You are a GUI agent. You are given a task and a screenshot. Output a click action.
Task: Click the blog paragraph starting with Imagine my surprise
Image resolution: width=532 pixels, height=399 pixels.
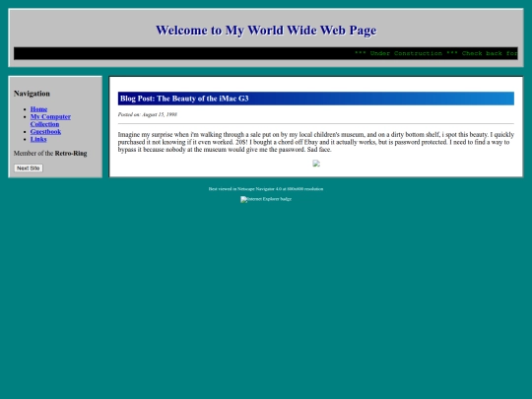[316, 142]
